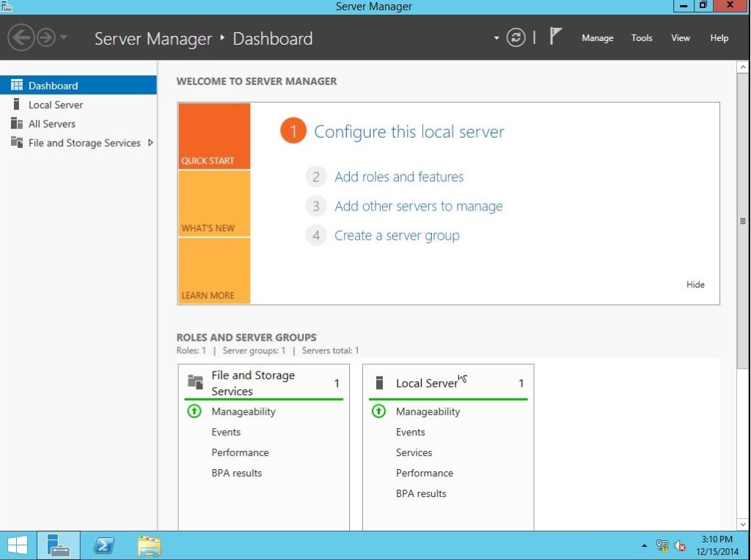Viewport: 751px width, 560px height.
Task: Click the Local Server tile icon
Action: (378, 381)
